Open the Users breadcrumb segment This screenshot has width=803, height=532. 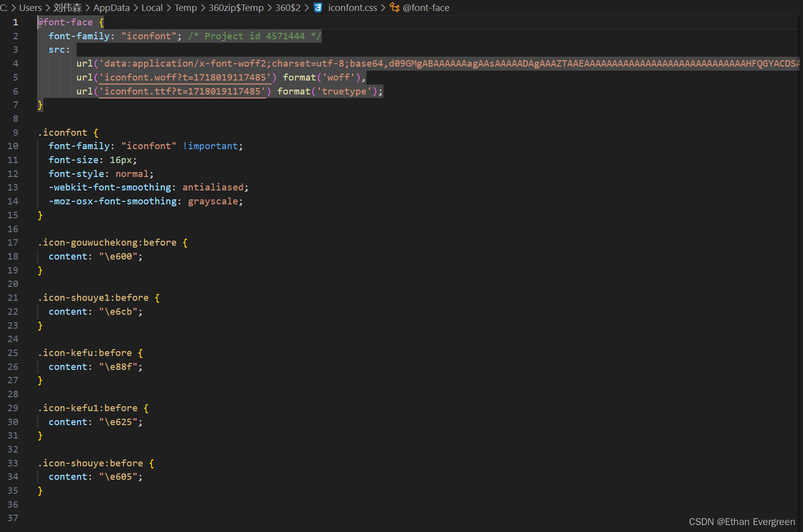(30, 7)
